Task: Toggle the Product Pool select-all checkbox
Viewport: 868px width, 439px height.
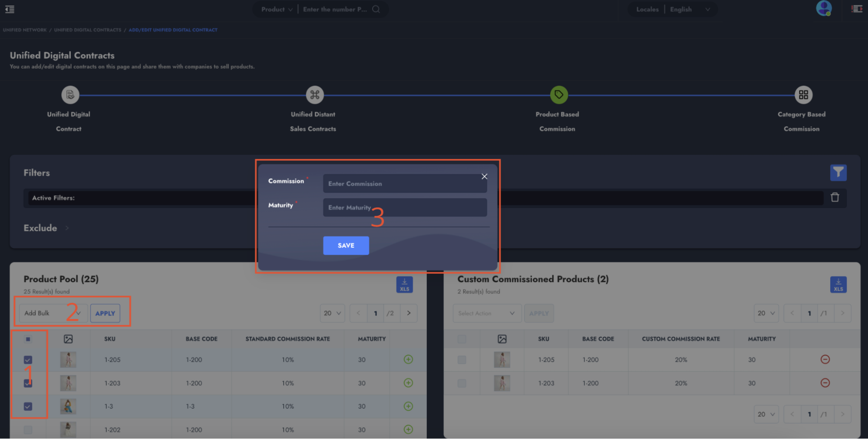Action: pyautogui.click(x=28, y=339)
